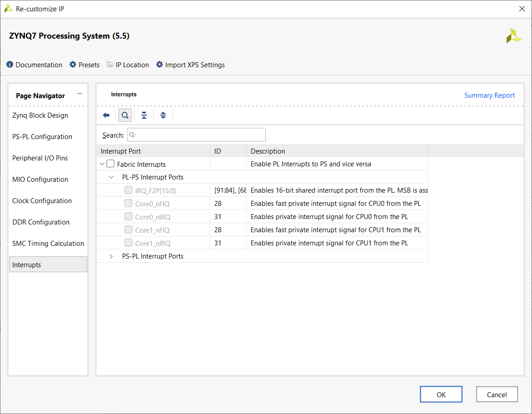Viewport: 532px width, 414px height.
Task: Check the Core0_nIRQ checkbox
Action: pos(128,217)
